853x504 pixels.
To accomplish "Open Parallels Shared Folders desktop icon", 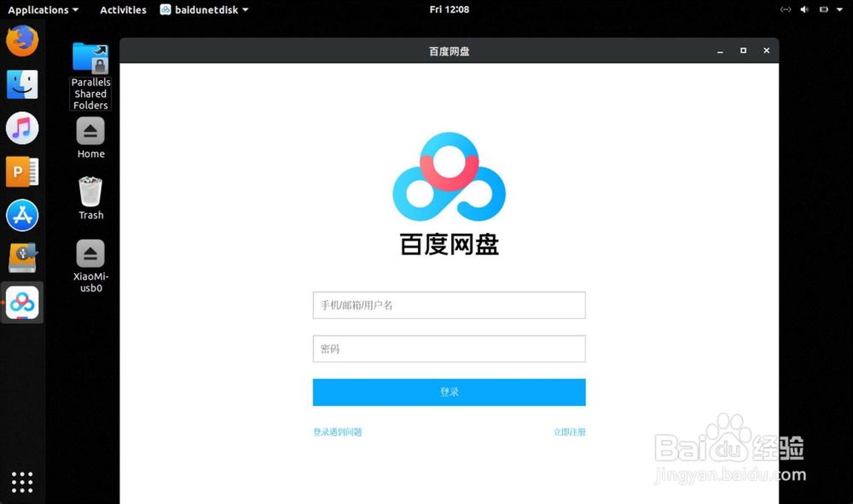I will pos(91,76).
